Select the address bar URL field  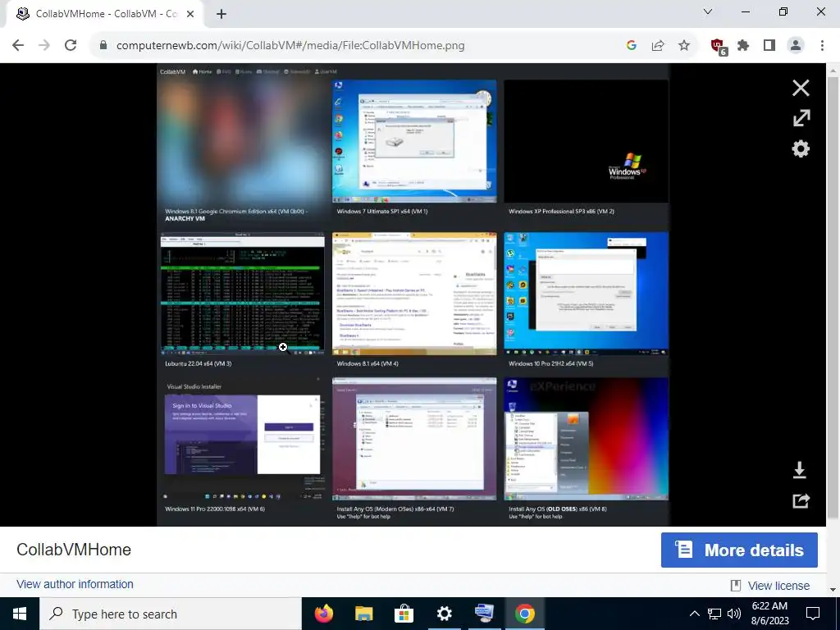click(290, 46)
